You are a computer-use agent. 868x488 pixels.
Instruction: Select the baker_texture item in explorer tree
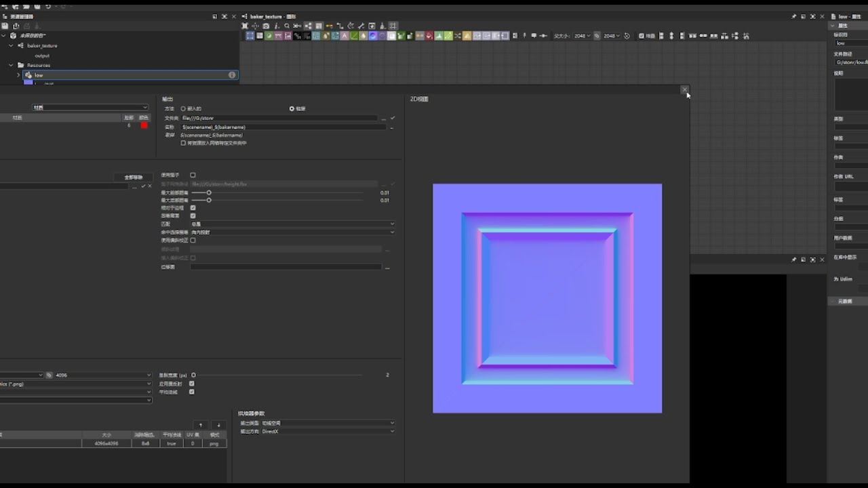tap(42, 45)
